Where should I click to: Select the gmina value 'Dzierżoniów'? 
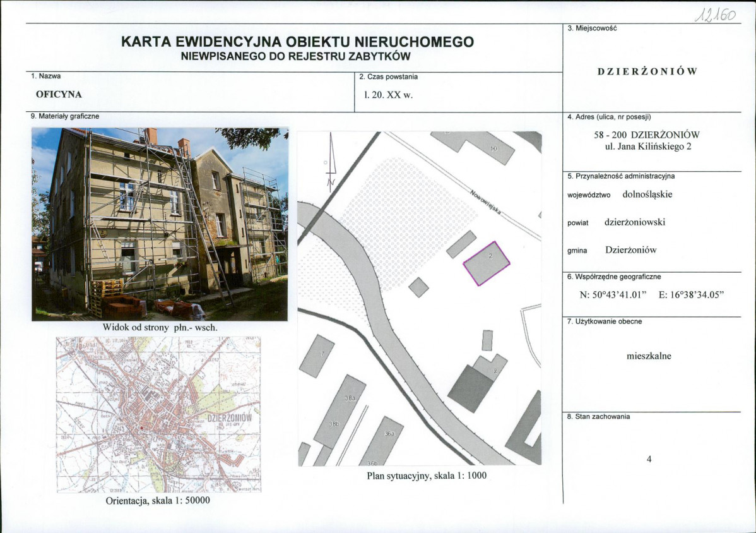[631, 250]
